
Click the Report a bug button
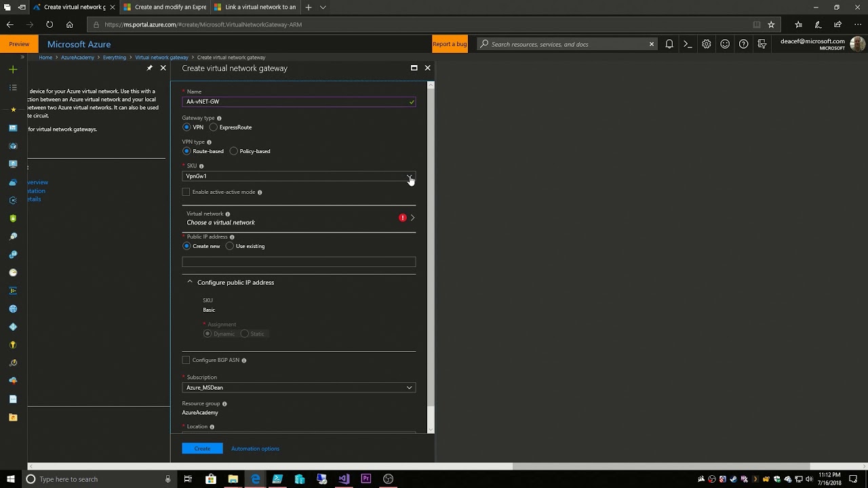450,44
